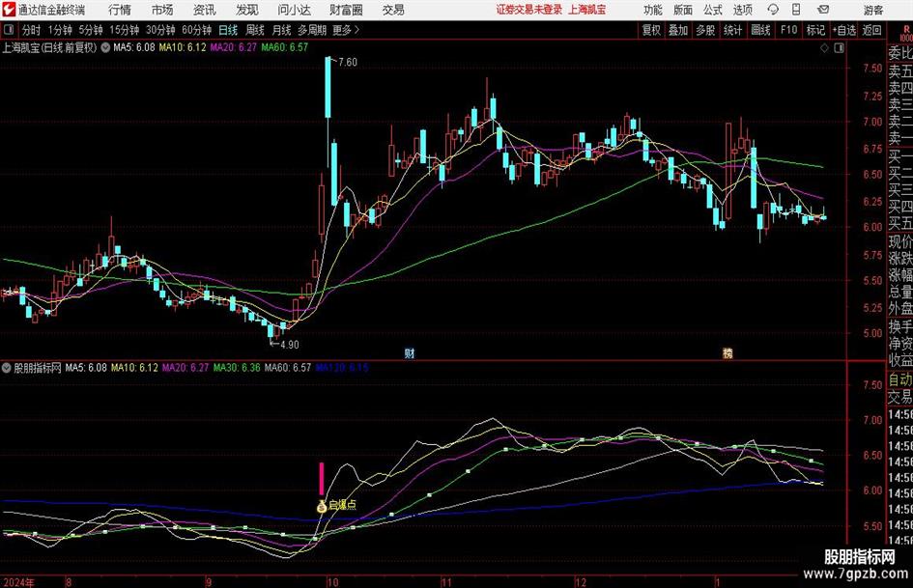
Task: Open the 版面 menu
Action: pyautogui.click(x=683, y=10)
